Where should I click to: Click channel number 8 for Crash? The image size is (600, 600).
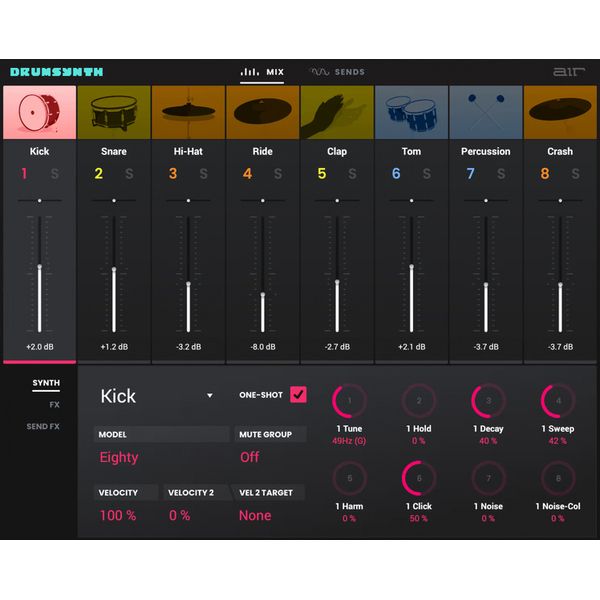[x=545, y=174]
